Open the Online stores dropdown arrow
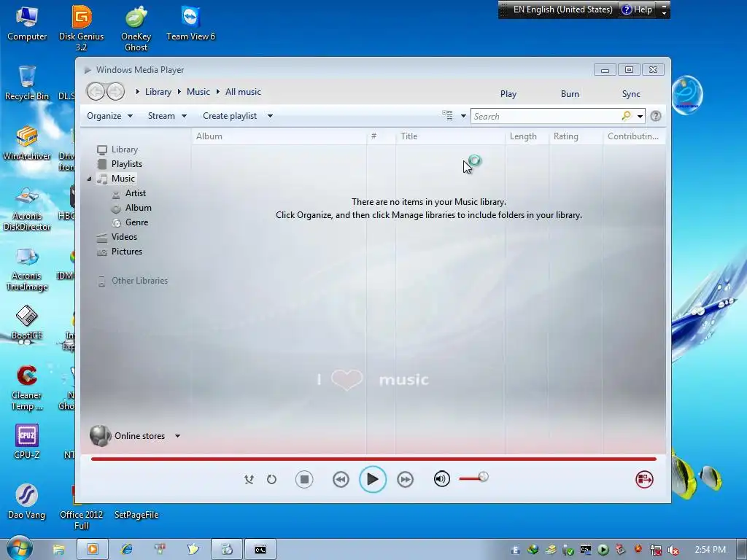Viewport: 747px width, 560px height. pos(178,436)
